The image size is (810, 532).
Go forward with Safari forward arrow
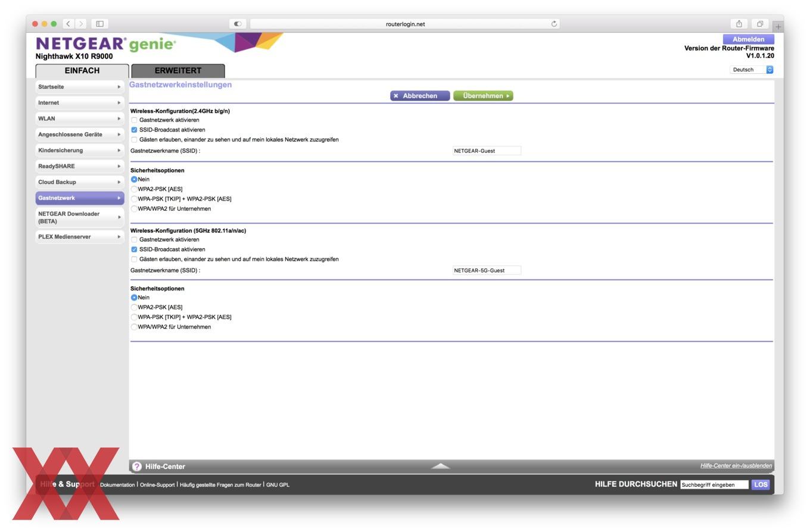[x=81, y=24]
